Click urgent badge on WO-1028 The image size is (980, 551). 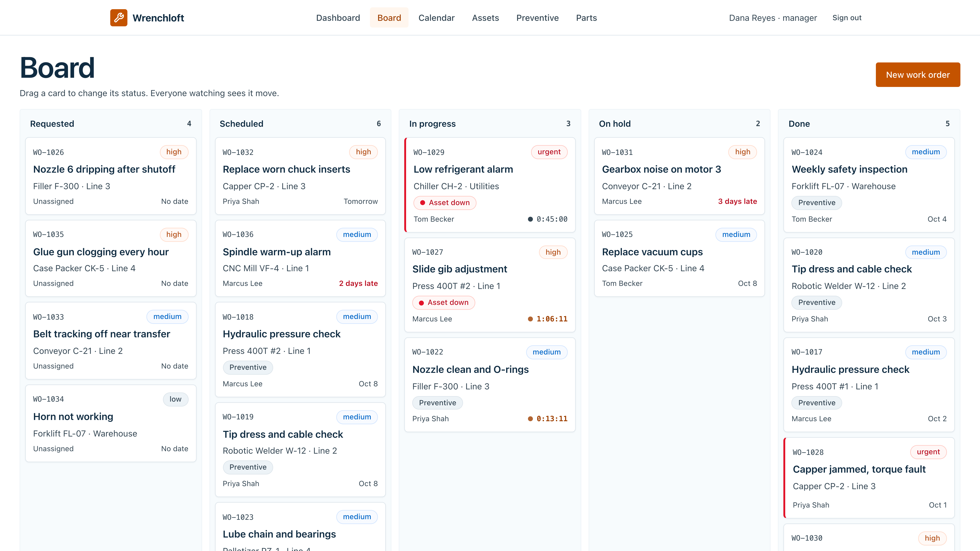point(928,452)
